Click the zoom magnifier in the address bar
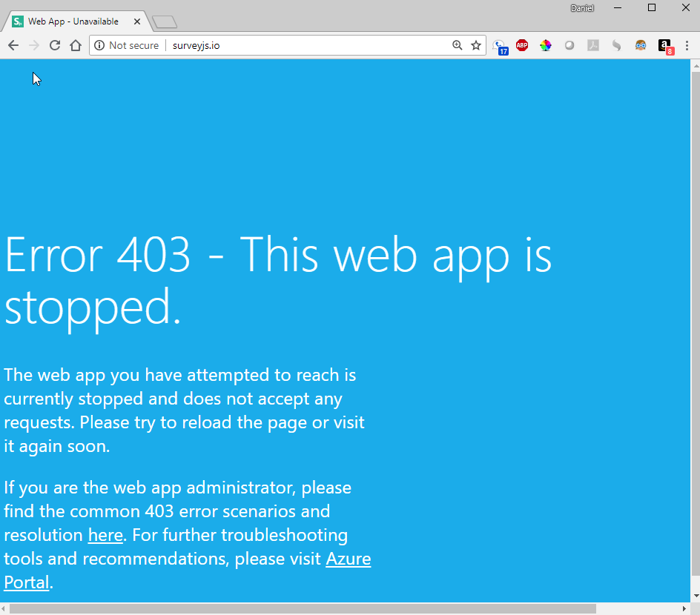This screenshot has width=700, height=615. 457,45
